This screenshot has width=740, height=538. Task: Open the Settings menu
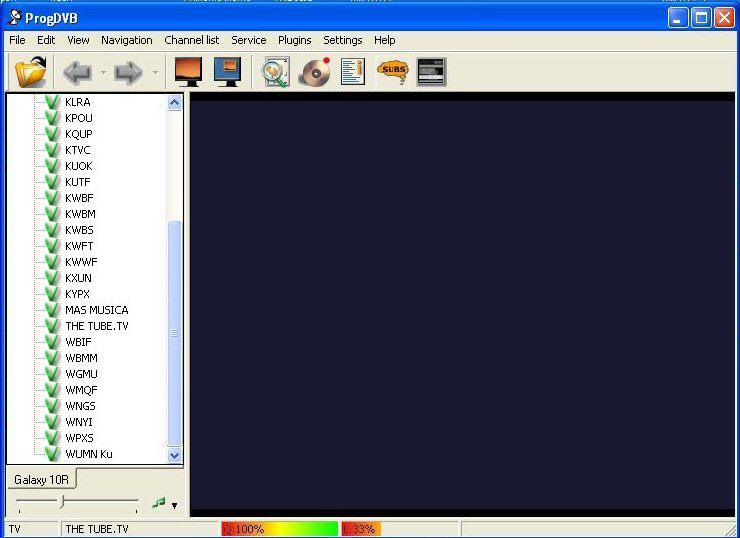(x=343, y=41)
